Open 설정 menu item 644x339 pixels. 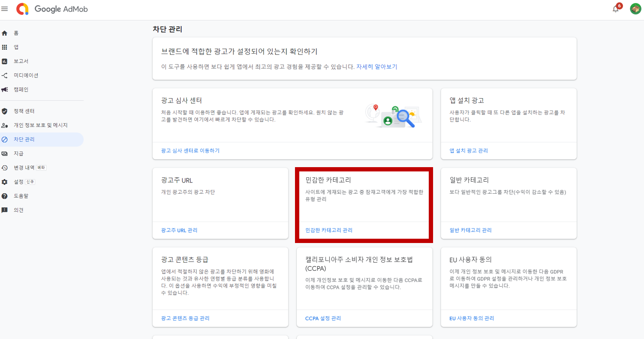[18, 182]
